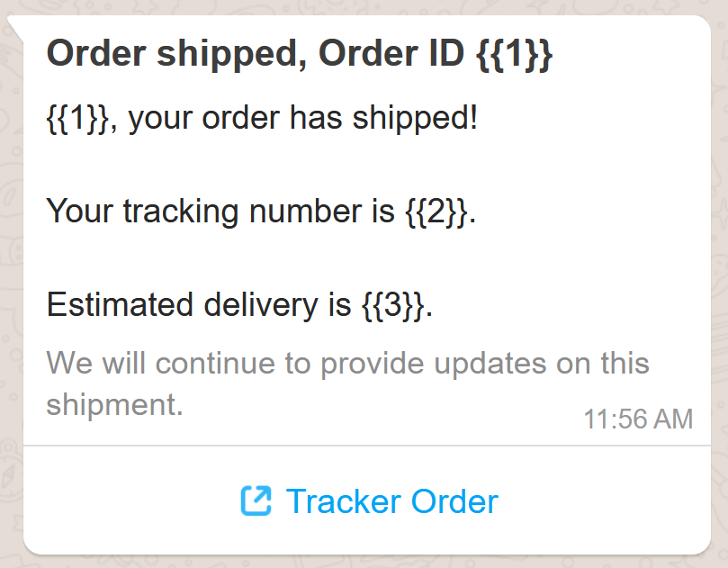The height and width of the screenshot is (568, 728).
Task: Click the {{2}} tracking number placeholder
Action: pyautogui.click(x=437, y=212)
